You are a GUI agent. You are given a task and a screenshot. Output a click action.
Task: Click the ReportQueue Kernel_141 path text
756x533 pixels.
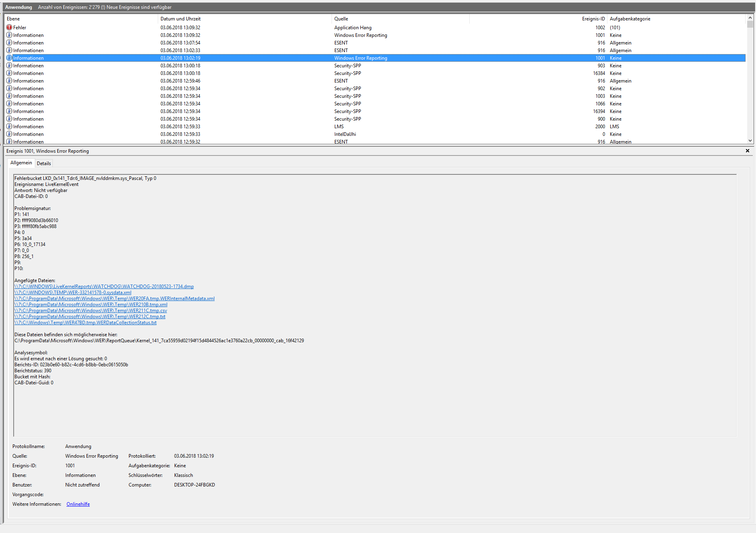[159, 341]
